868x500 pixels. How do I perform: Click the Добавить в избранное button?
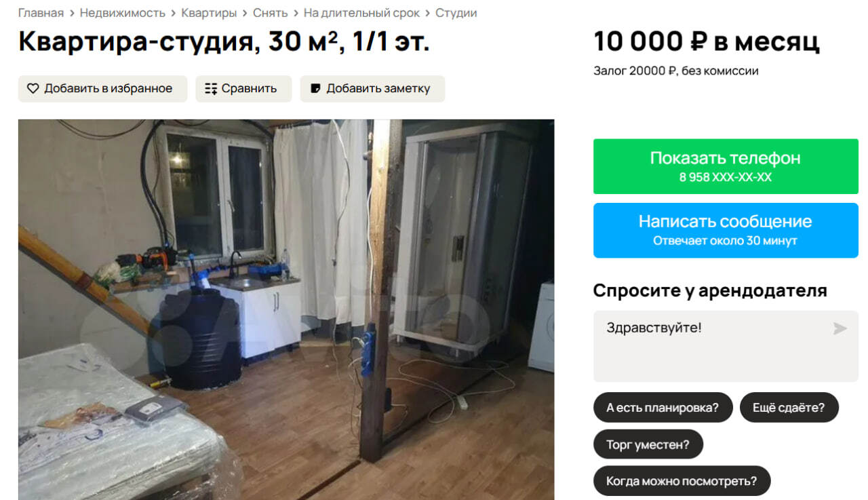coord(102,89)
